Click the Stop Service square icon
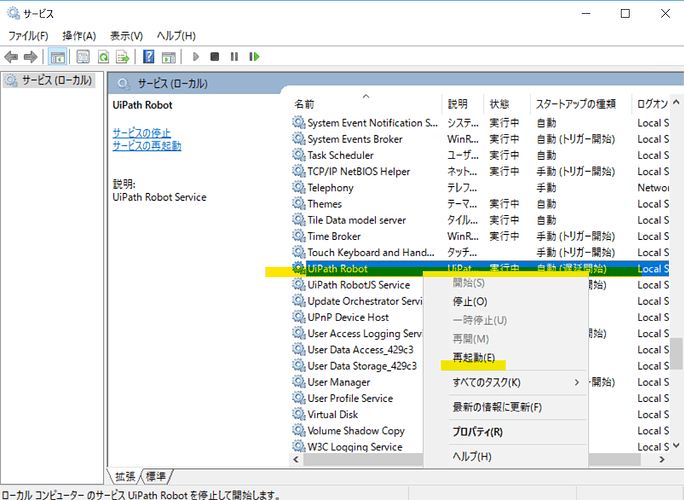 click(x=214, y=57)
